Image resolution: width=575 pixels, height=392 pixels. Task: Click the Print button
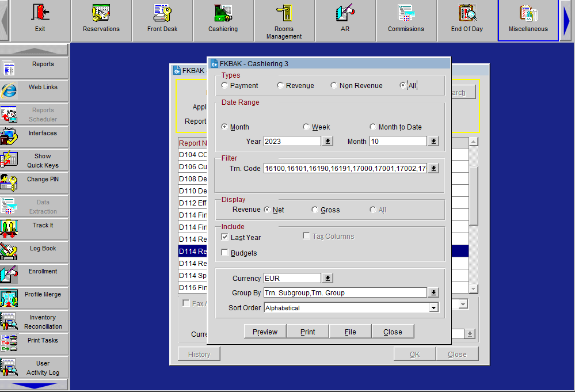pyautogui.click(x=307, y=332)
